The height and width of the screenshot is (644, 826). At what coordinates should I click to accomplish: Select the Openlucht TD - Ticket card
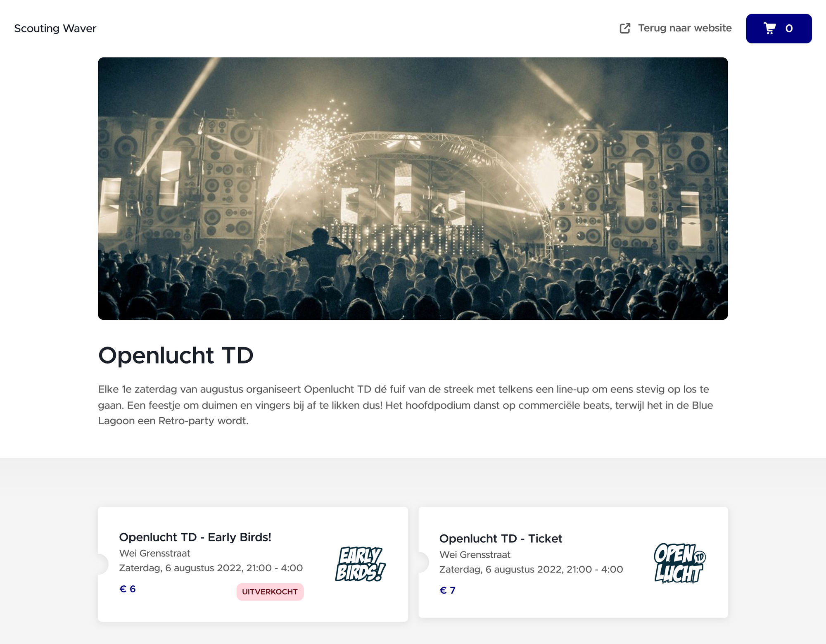(573, 563)
